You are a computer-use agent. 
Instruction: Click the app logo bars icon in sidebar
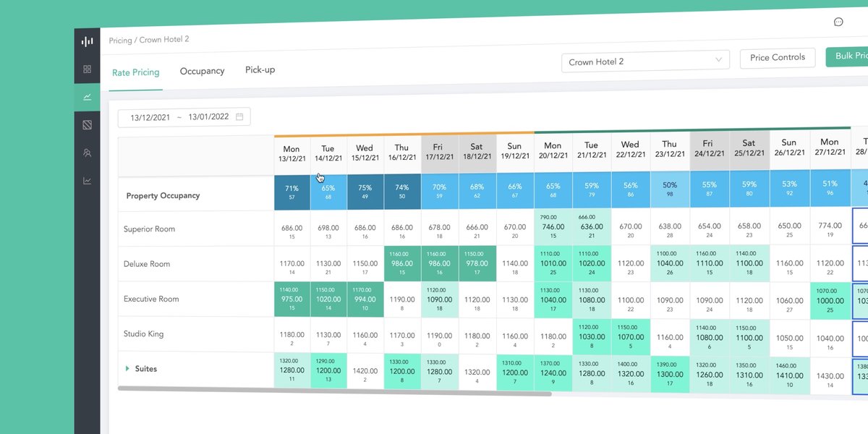(87, 41)
